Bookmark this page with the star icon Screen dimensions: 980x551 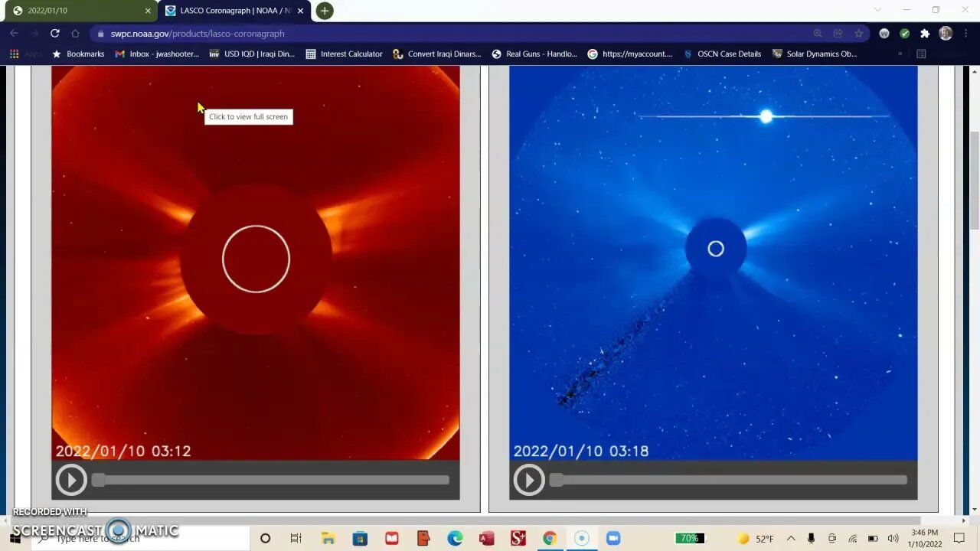pyautogui.click(x=859, y=33)
